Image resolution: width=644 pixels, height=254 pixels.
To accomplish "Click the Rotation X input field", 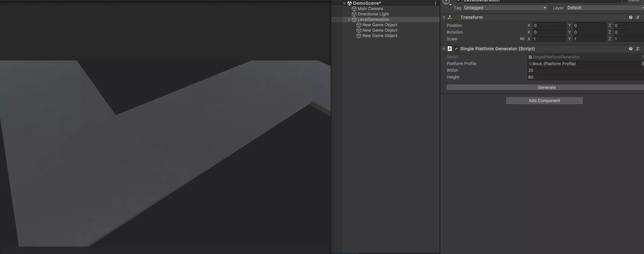I will click(549, 32).
